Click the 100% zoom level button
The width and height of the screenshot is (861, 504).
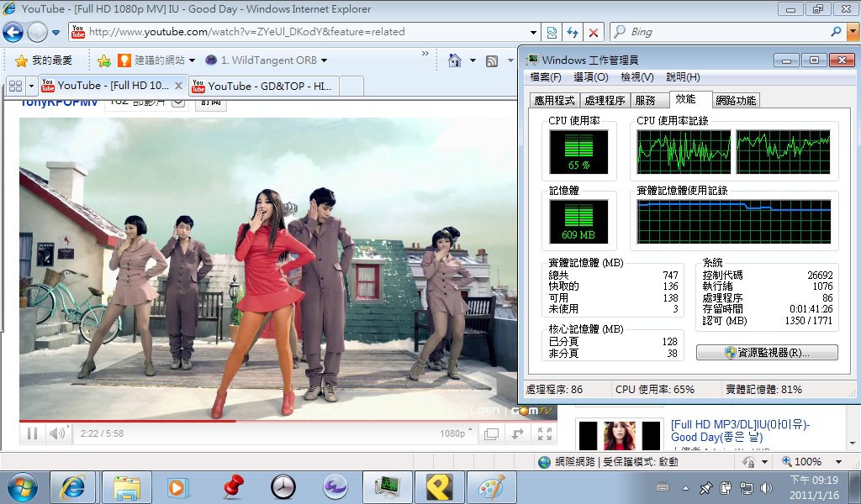(801, 462)
